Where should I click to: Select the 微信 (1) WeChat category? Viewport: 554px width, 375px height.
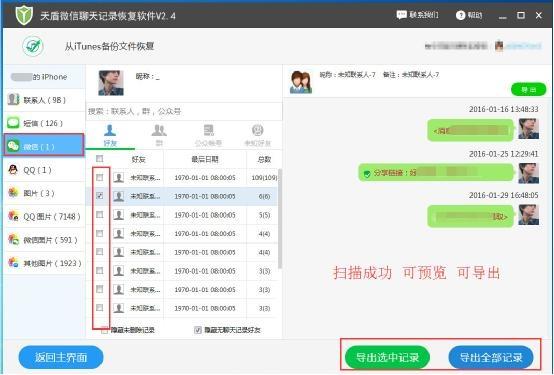(44, 146)
